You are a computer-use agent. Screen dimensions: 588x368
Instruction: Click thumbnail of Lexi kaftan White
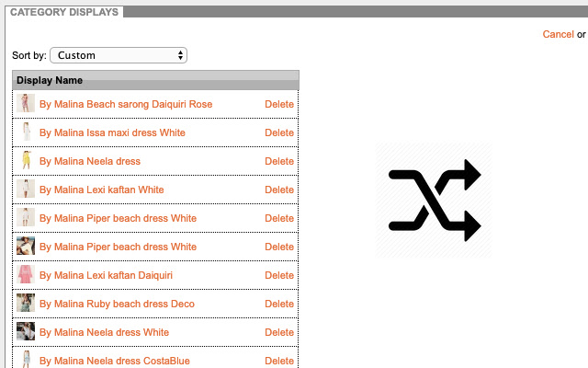tap(26, 189)
